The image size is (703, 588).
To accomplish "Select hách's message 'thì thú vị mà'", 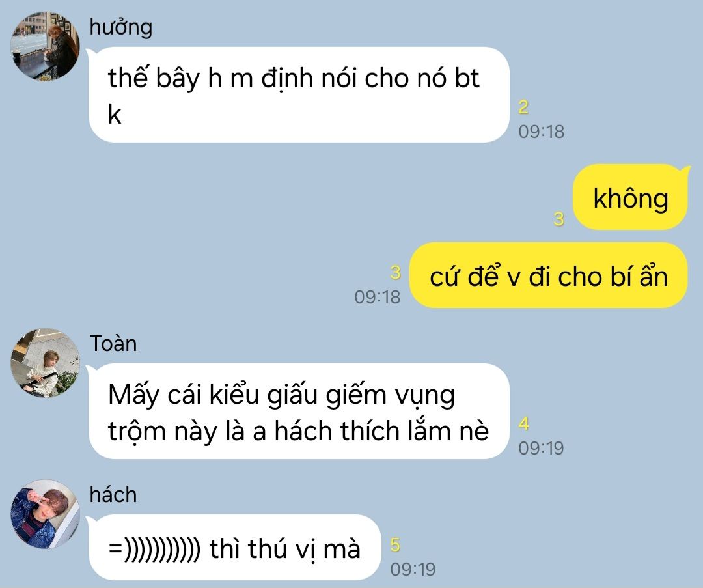I will pyautogui.click(x=235, y=548).
